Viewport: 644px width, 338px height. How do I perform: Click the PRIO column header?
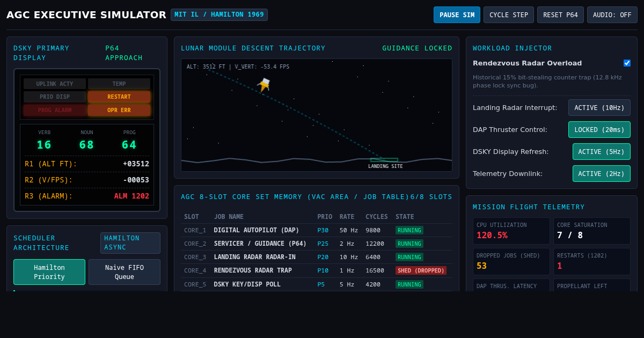click(x=325, y=217)
